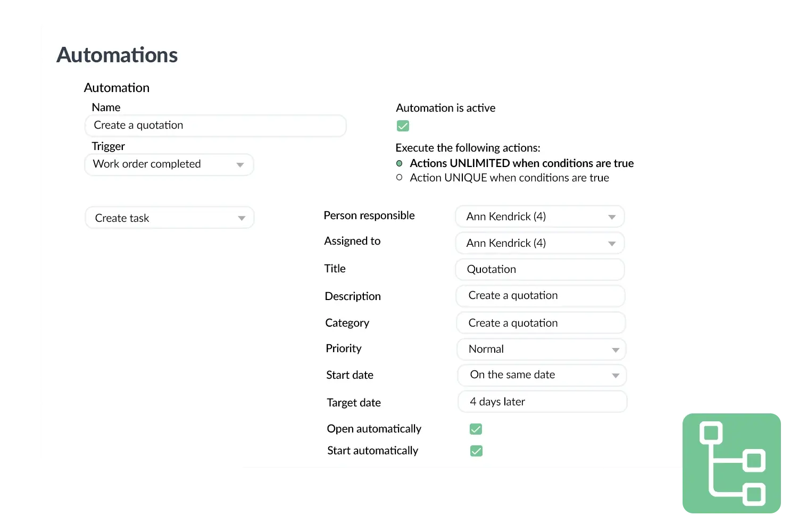
Task: Disable the Start automatically checkbox
Action: (x=476, y=451)
